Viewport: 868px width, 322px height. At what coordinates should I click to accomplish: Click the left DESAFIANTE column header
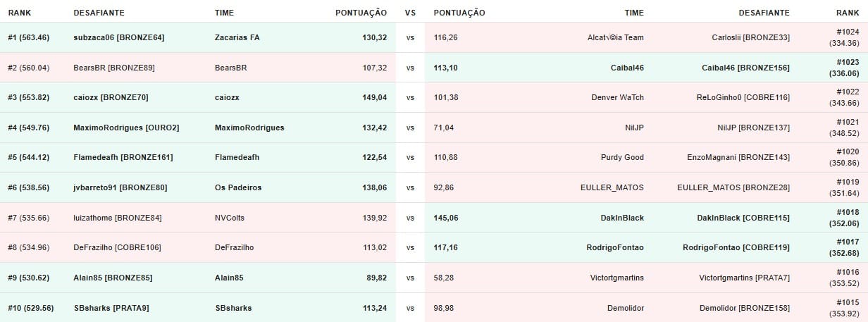(99, 13)
